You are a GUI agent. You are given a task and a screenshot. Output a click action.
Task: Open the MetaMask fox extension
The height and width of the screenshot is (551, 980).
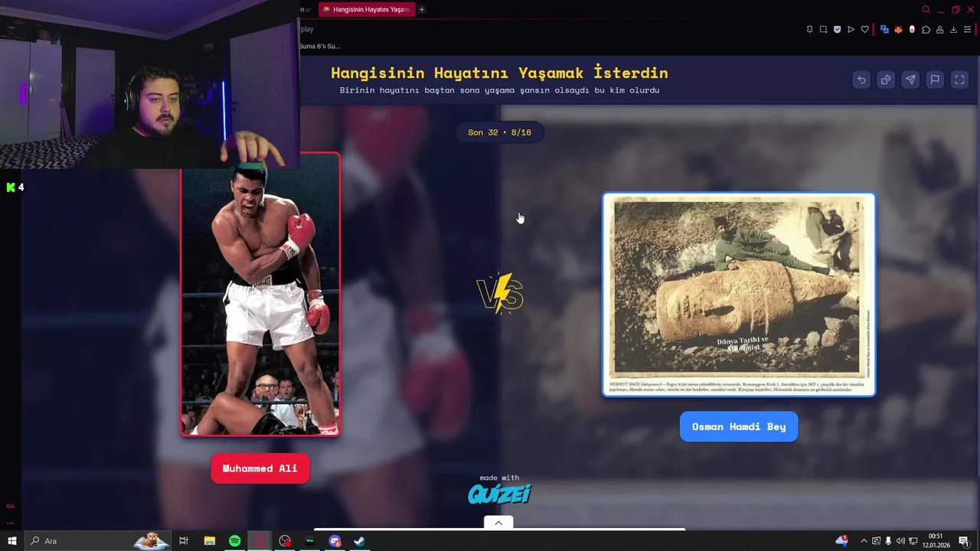(898, 29)
